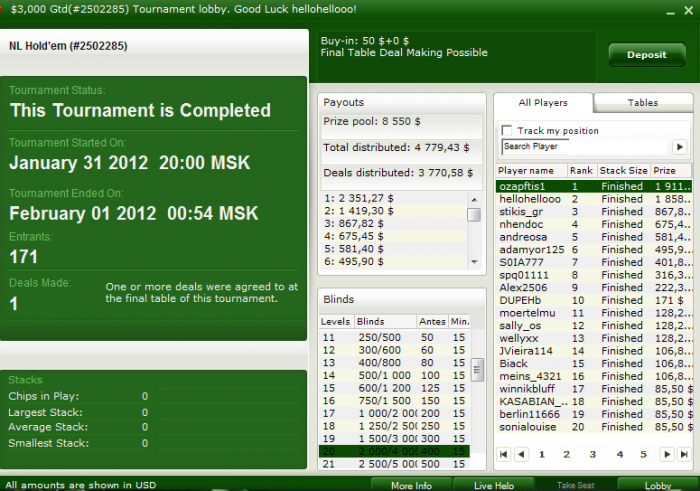
Task: Open players page 3
Action: 592,454
